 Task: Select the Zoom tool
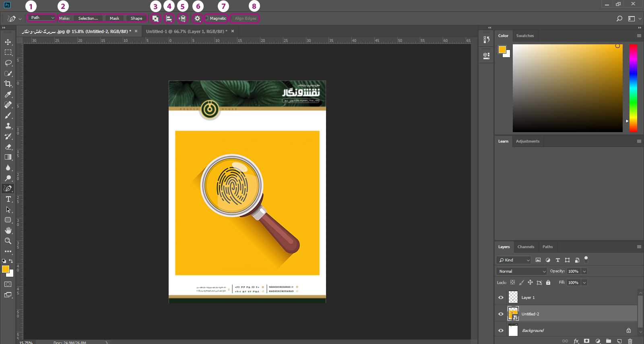click(x=8, y=241)
